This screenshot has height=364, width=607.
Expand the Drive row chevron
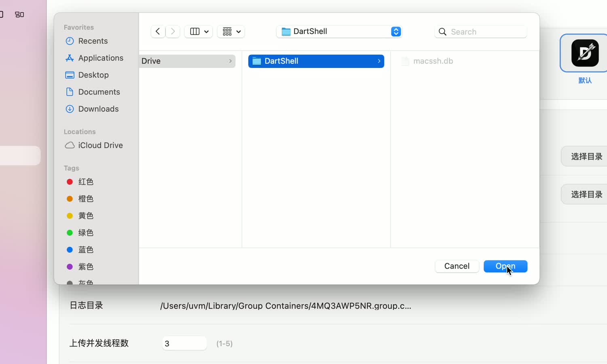click(230, 61)
